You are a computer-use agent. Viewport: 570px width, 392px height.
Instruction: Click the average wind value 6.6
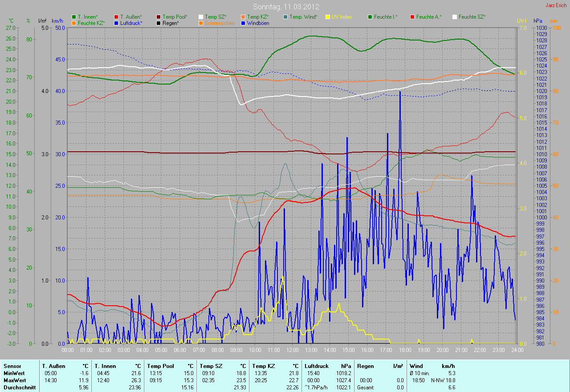[x=452, y=388]
